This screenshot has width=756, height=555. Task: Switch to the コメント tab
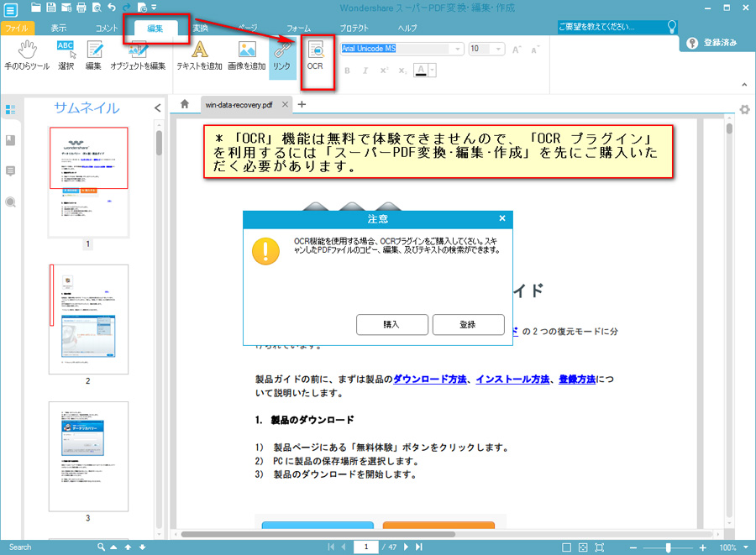click(107, 28)
